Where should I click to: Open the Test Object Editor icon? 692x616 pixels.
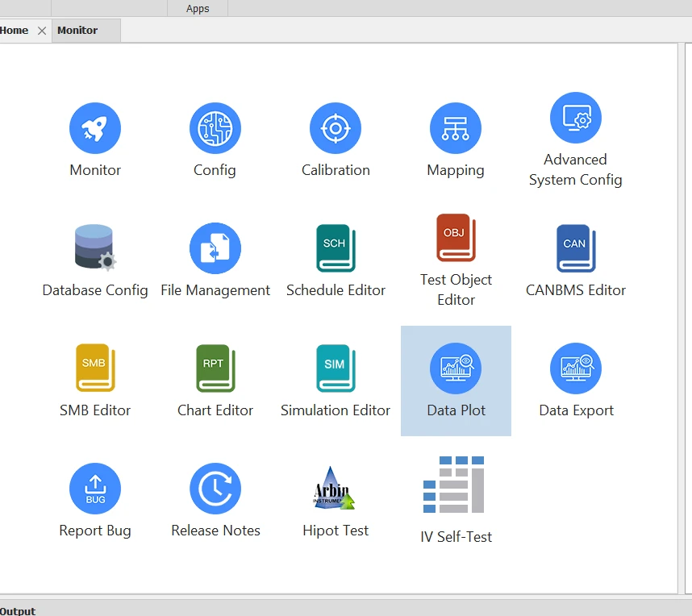[x=456, y=238]
